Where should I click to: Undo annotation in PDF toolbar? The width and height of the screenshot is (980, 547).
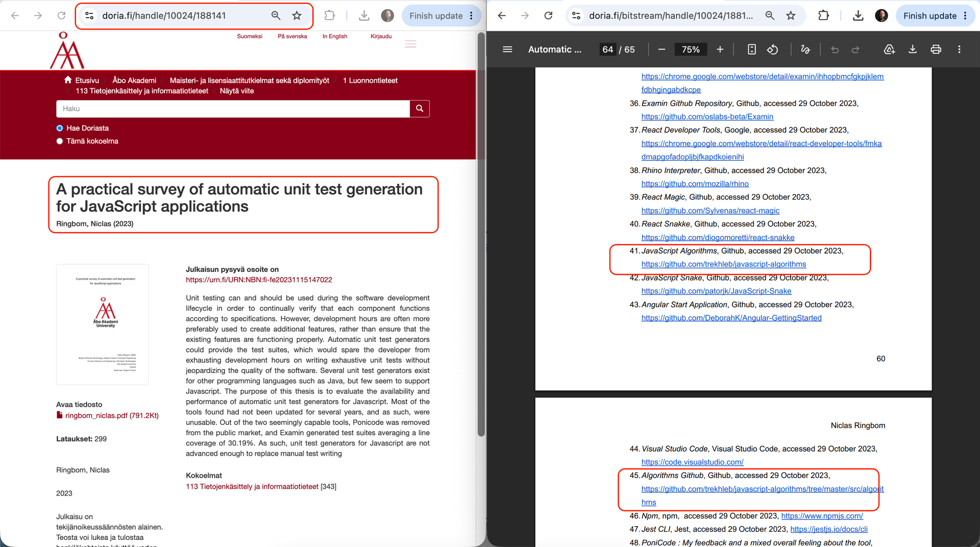pyautogui.click(x=835, y=49)
